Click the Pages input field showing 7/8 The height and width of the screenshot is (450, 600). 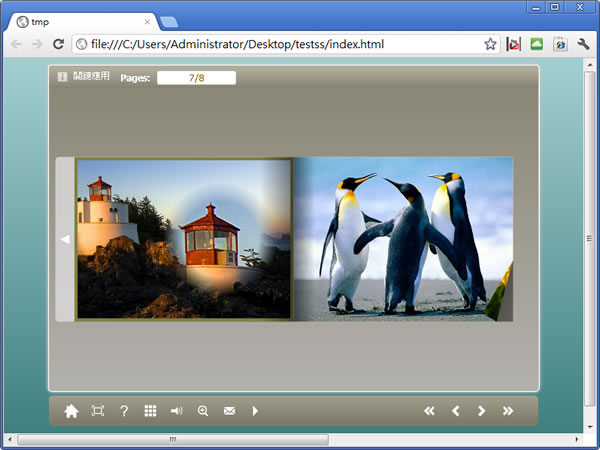pyautogui.click(x=196, y=78)
